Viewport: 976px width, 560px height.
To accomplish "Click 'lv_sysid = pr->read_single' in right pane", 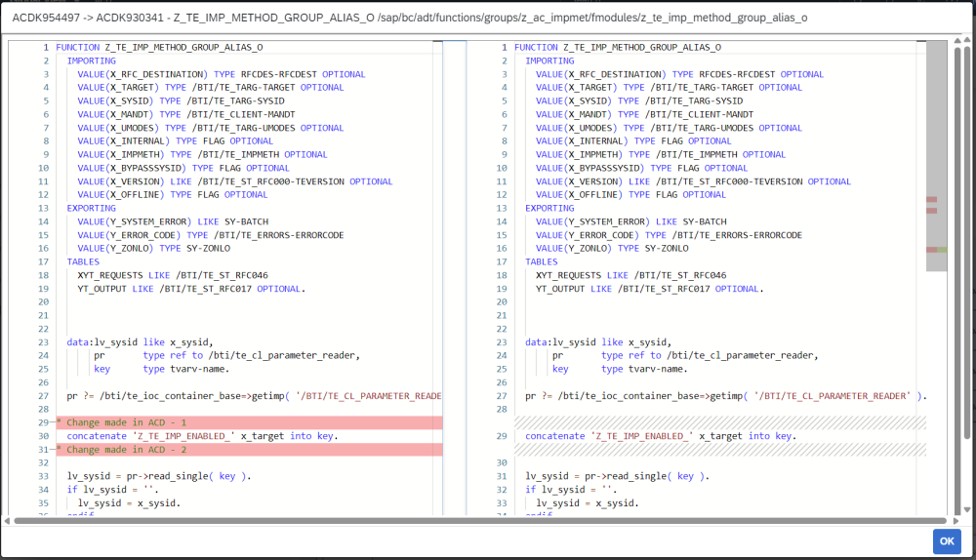I will tap(618, 476).
